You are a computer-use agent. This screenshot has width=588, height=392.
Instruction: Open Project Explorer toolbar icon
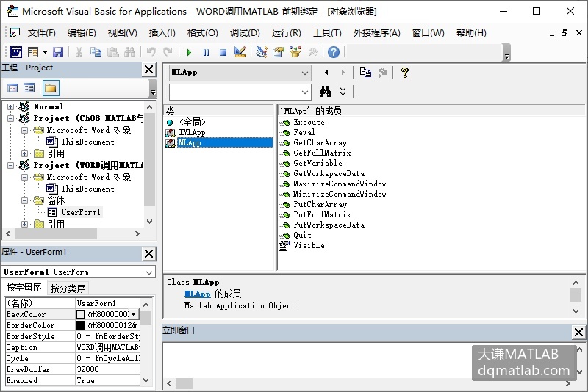262,52
